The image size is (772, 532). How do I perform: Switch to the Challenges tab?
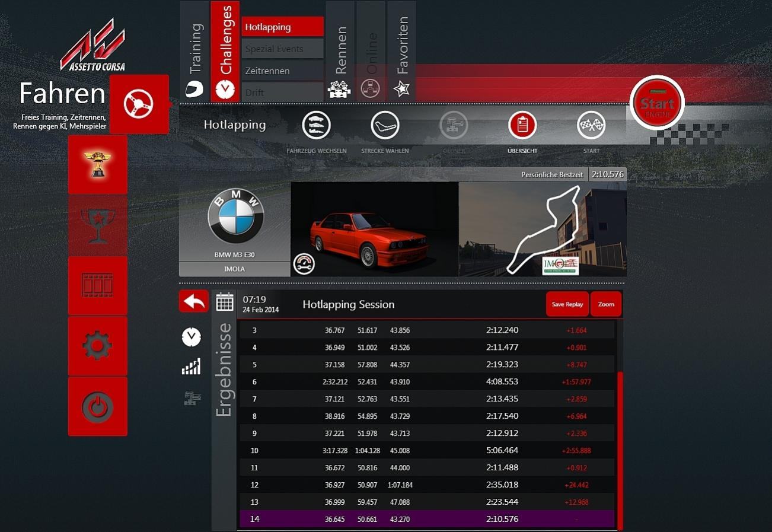point(225,51)
